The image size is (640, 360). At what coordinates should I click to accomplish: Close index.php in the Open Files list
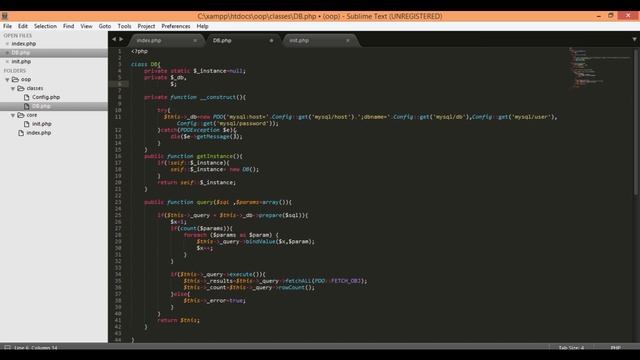tap(7, 44)
